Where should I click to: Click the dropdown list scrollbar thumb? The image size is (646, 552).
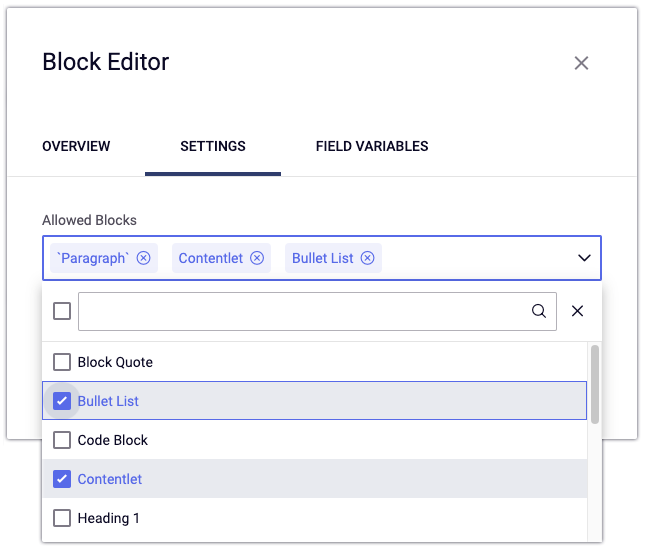coord(595,385)
